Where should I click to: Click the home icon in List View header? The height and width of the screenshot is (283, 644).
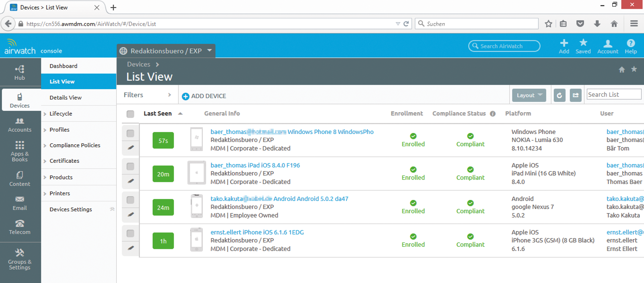[x=622, y=69]
